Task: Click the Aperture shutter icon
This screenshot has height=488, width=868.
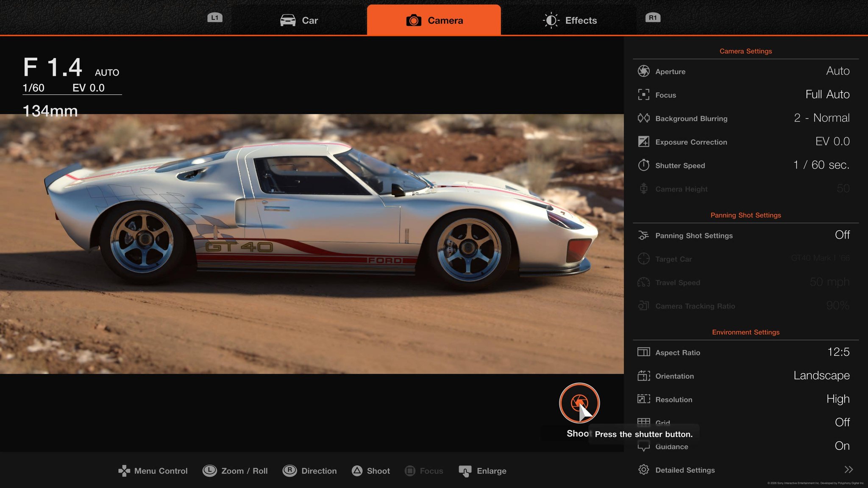Action: (x=643, y=71)
